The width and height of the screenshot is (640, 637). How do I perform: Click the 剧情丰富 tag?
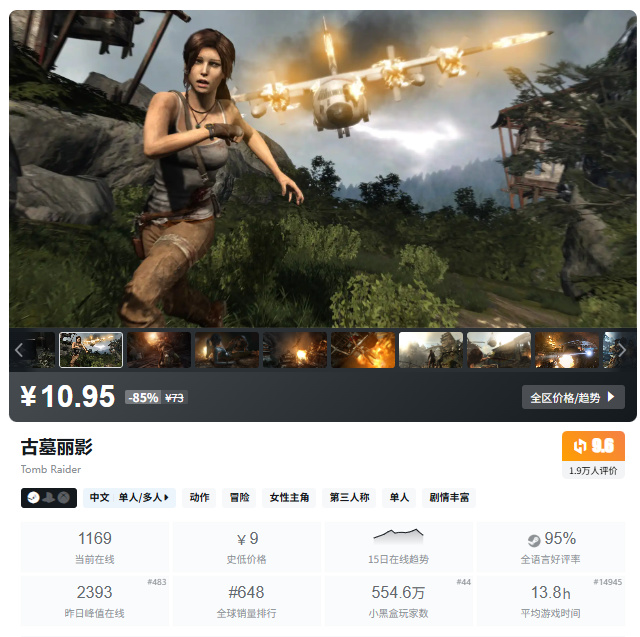[449, 497]
